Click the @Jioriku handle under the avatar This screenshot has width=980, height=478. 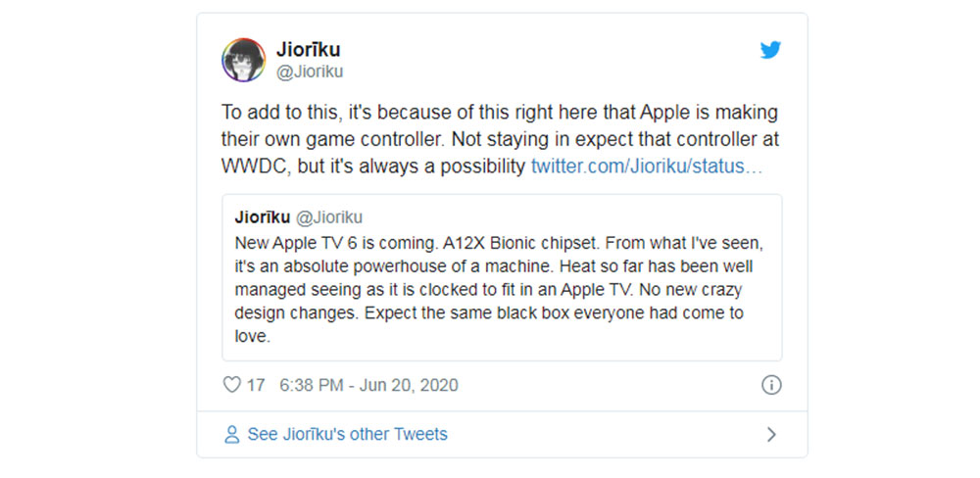click(312, 72)
